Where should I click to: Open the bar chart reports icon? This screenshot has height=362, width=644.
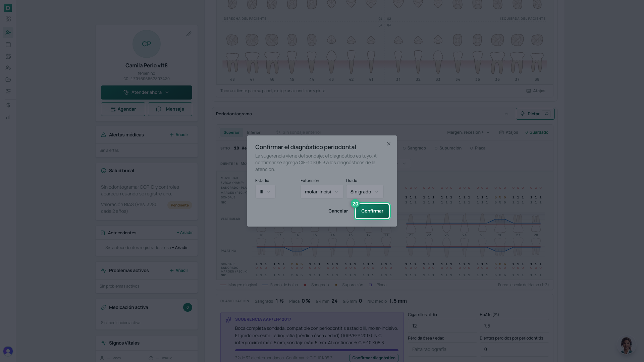8,117
